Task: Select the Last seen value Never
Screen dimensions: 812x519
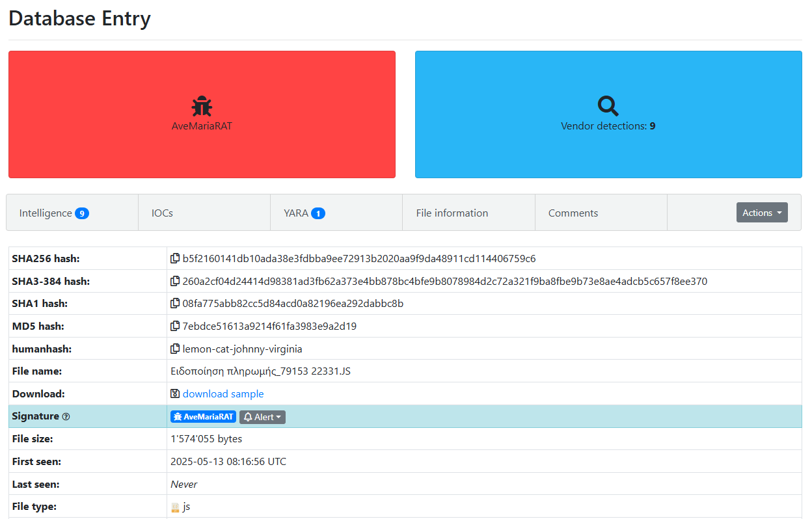Action: click(184, 485)
